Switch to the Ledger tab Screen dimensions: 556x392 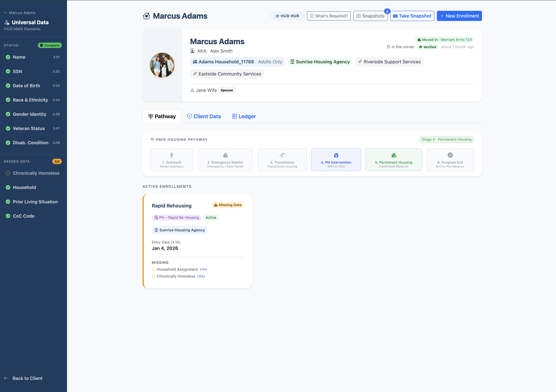244,116
